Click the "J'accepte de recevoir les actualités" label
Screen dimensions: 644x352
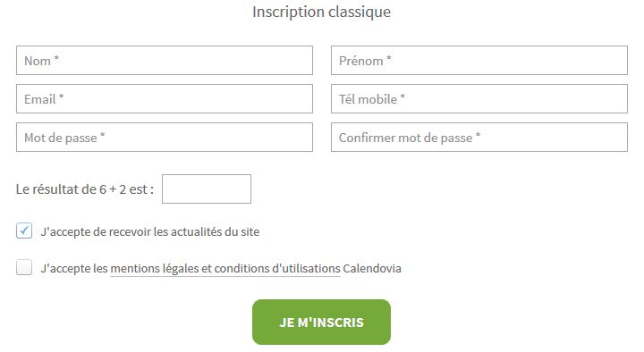[x=150, y=231]
